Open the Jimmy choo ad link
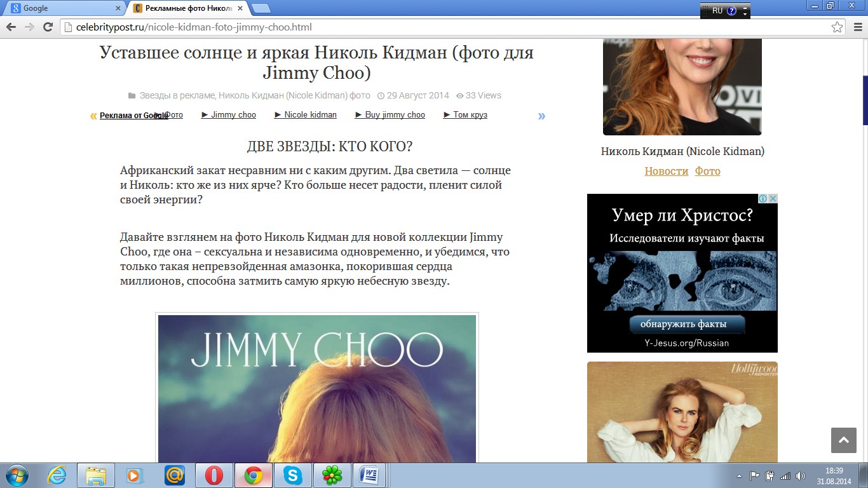Screen dimensions: 868x488 click(229, 115)
